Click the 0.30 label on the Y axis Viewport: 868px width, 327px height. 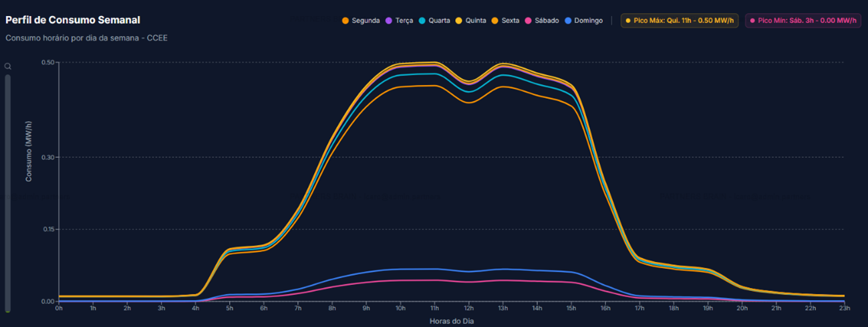tap(47, 157)
